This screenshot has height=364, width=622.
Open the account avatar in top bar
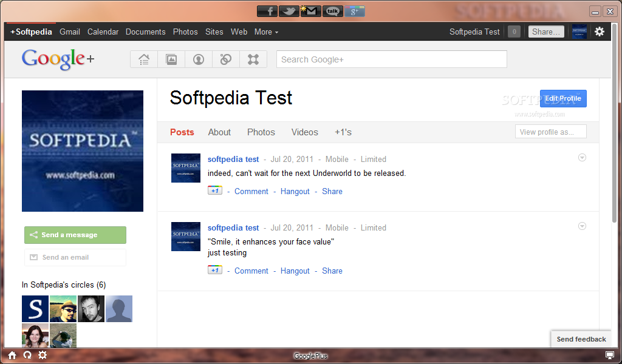[x=579, y=32]
